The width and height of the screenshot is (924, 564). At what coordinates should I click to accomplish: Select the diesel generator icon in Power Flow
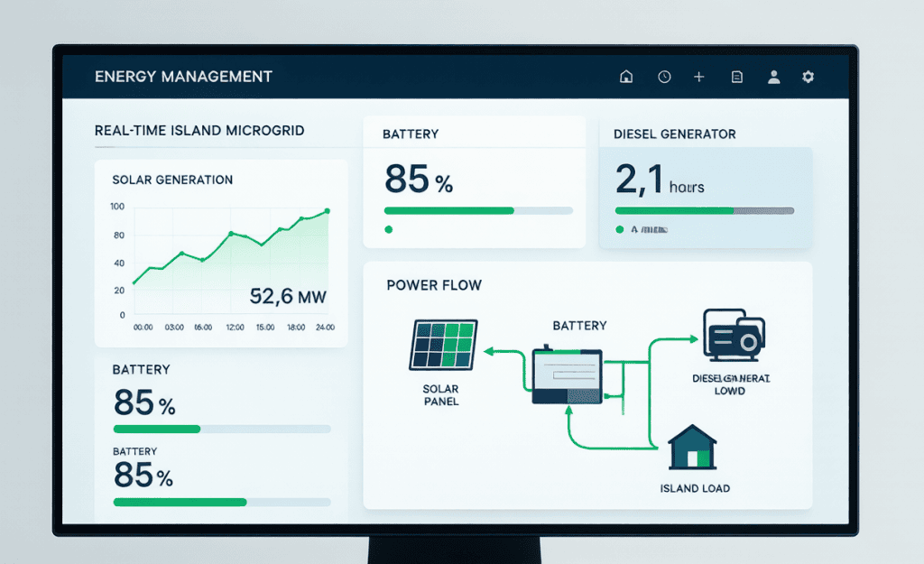click(x=734, y=335)
